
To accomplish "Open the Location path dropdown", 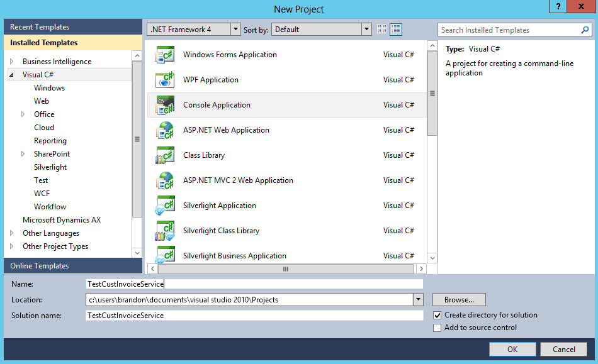I will (419, 300).
